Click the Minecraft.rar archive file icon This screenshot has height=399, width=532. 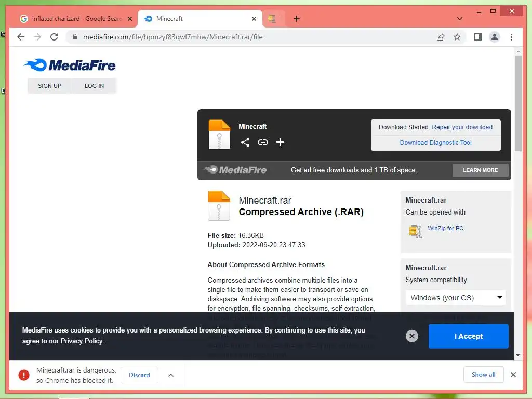219,206
